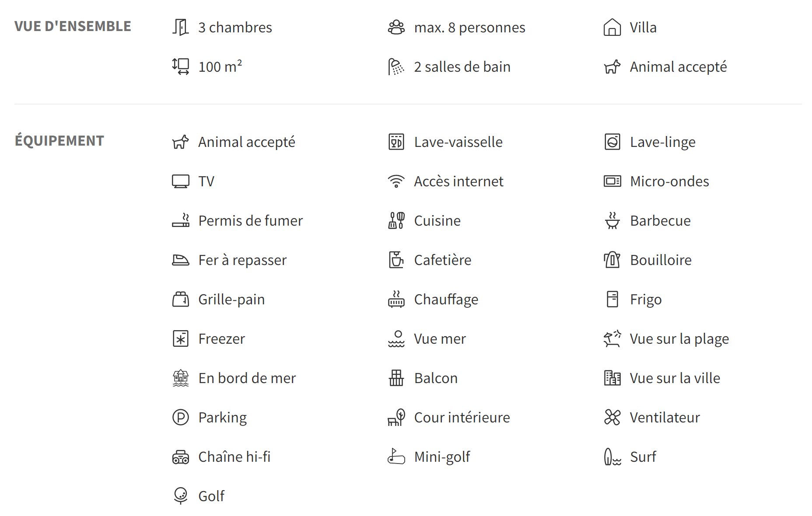
Task: Click the snowflake Freezer icon
Action: 180,338
